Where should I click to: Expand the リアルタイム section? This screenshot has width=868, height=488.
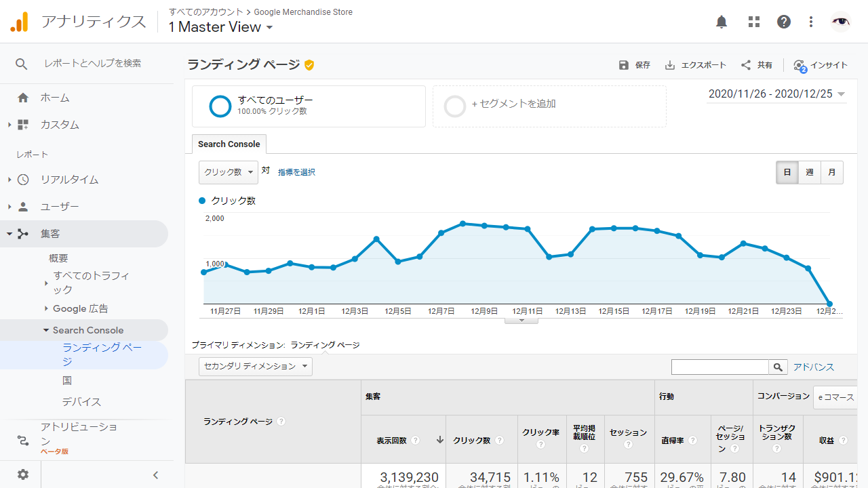pyautogui.click(x=9, y=180)
